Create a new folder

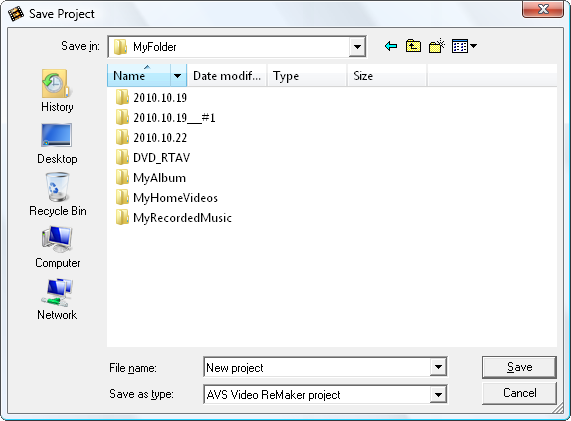click(437, 46)
